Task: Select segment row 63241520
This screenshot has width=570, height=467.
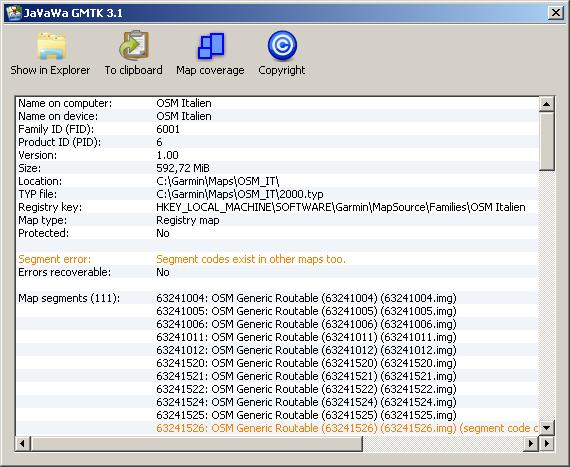Action: 306,363
